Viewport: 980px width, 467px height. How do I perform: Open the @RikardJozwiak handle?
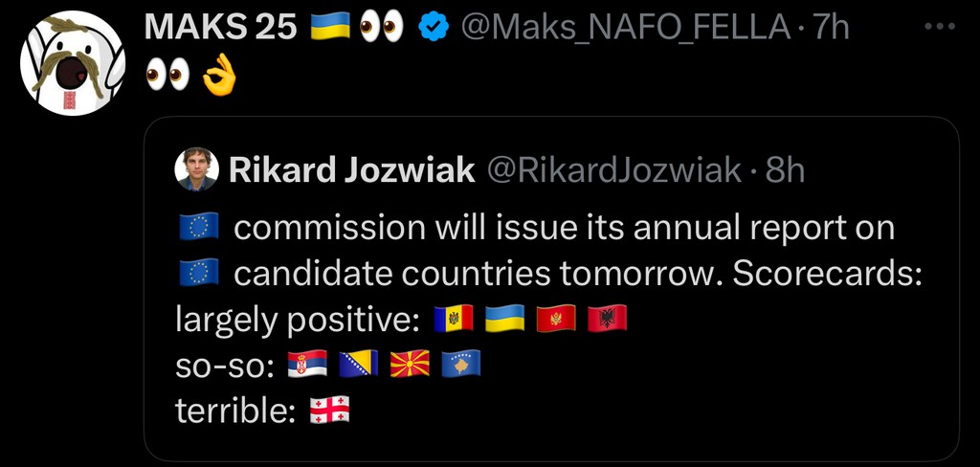point(614,170)
